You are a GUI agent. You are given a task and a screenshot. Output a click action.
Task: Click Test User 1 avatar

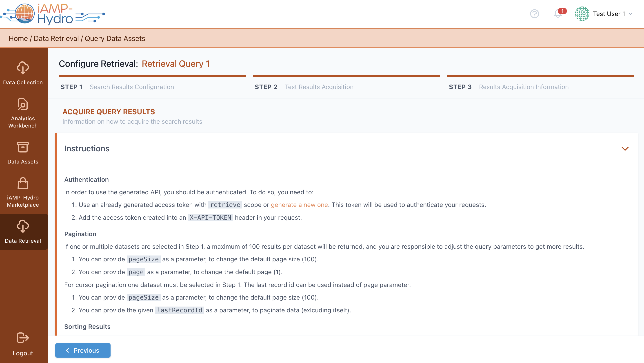[582, 14]
